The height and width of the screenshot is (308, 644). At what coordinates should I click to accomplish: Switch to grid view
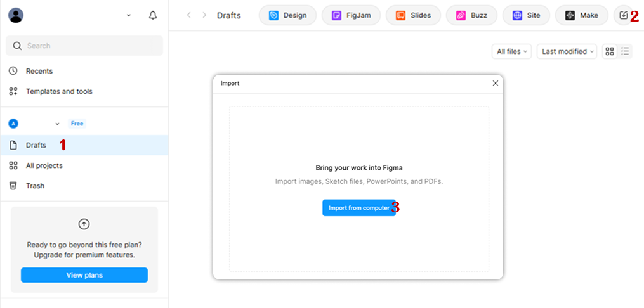(610, 51)
